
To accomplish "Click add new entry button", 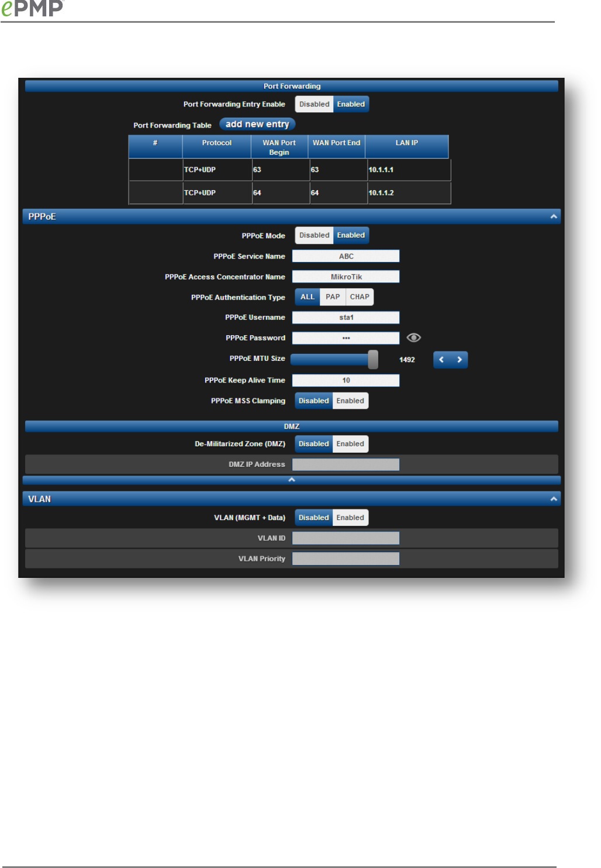I will (257, 124).
